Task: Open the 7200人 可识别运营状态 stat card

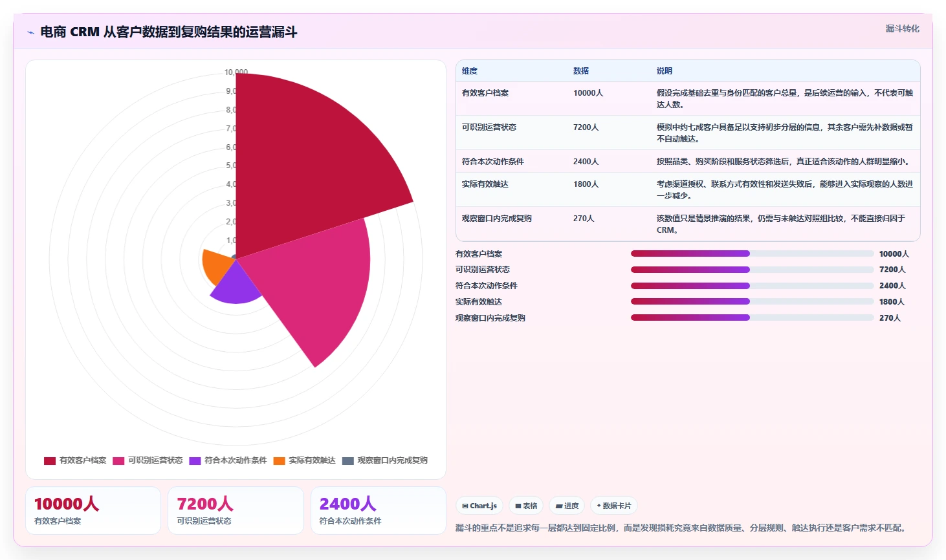Action: [236, 511]
